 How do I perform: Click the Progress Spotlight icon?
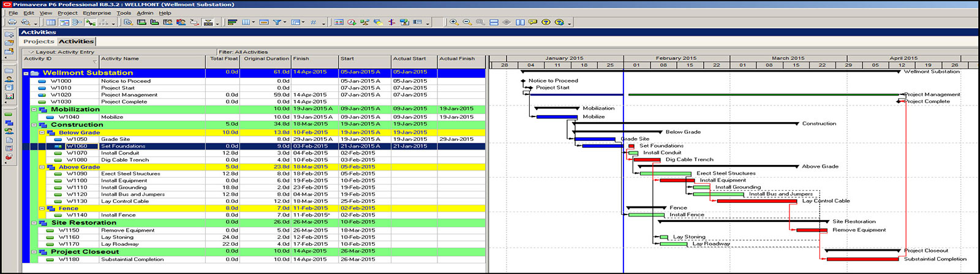(x=378, y=22)
